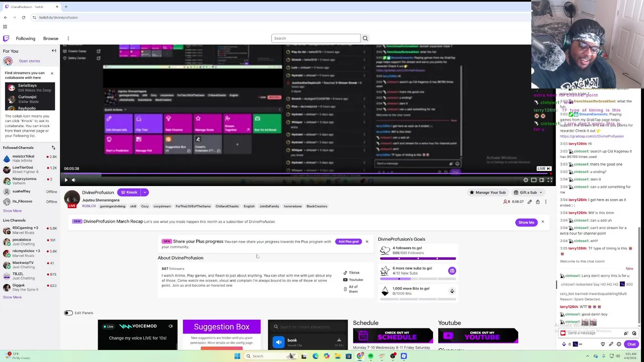The width and height of the screenshot is (644, 362).
Task: Play the stream video
Action: tap(66, 180)
